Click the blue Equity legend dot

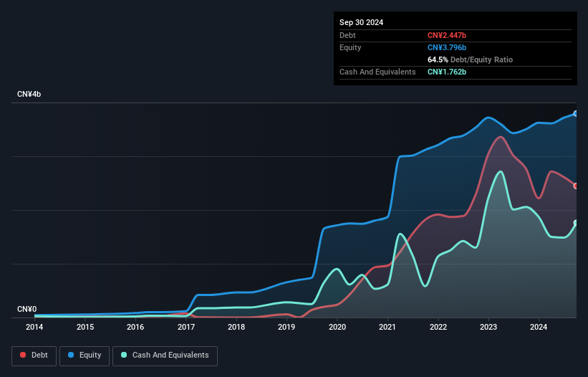71,355
